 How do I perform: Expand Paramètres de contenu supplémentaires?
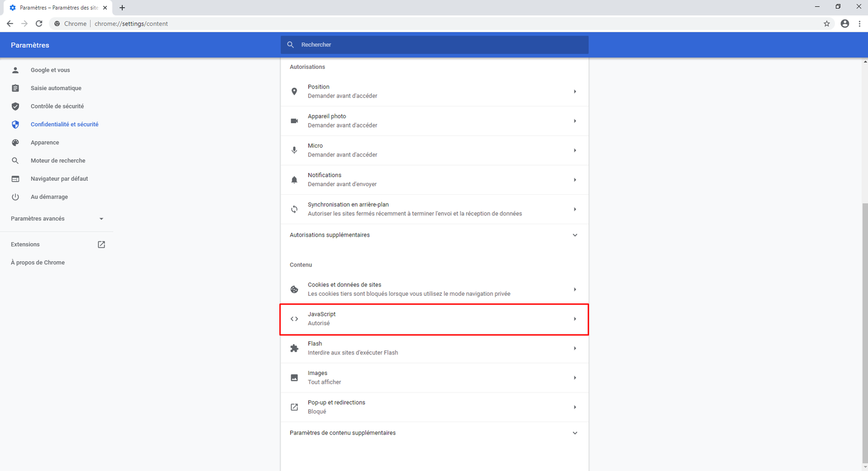pyautogui.click(x=575, y=433)
